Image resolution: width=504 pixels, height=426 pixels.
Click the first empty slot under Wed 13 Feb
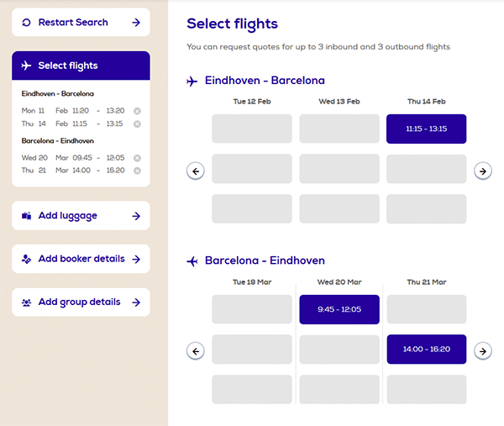pyautogui.click(x=339, y=129)
